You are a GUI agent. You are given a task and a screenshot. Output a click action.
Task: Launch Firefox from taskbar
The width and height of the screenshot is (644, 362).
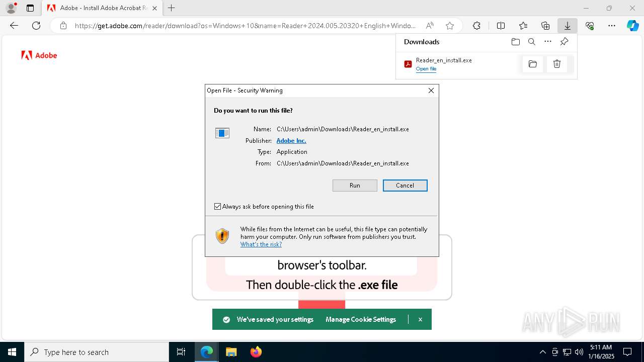(x=256, y=352)
